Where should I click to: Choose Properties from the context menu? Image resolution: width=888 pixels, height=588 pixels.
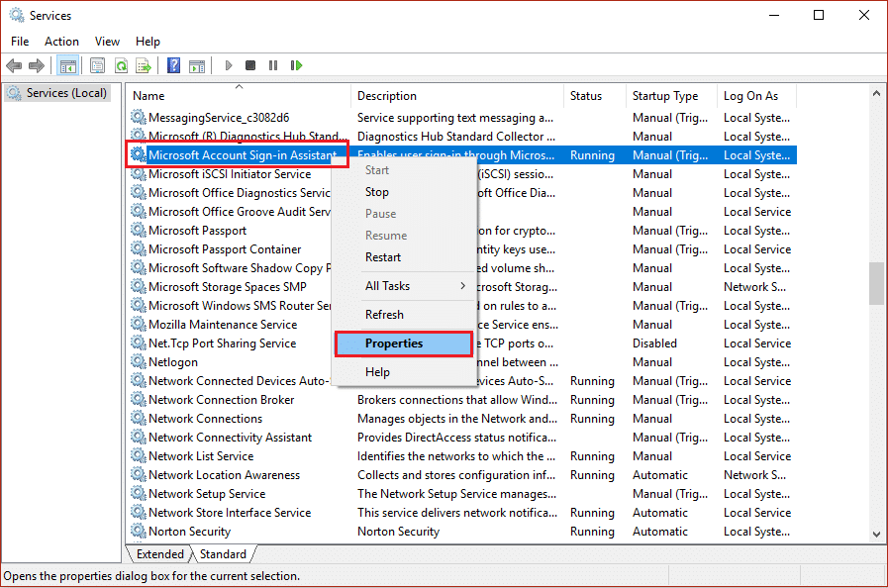point(403,343)
